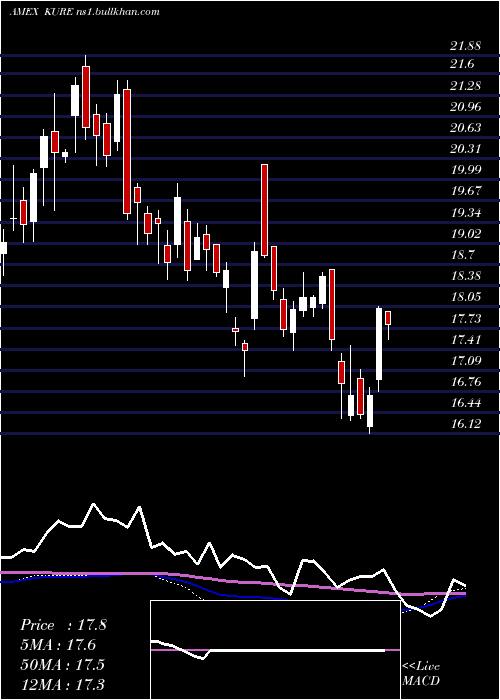Click the last red candlestick near 17.73
500x700 pixels.
point(388,318)
